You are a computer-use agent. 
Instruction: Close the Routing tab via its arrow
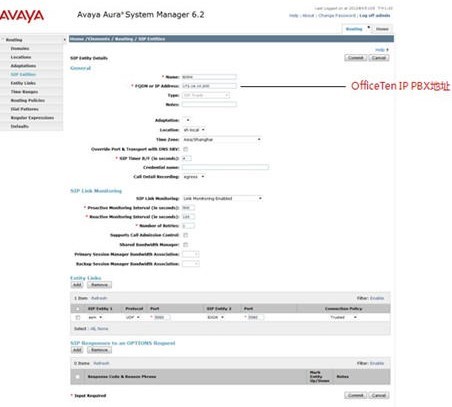click(x=369, y=27)
